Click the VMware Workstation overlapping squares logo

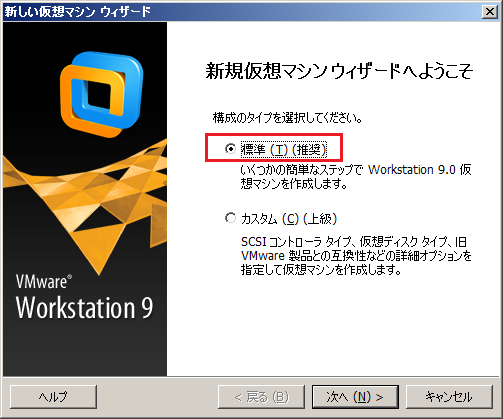[x=102, y=94]
